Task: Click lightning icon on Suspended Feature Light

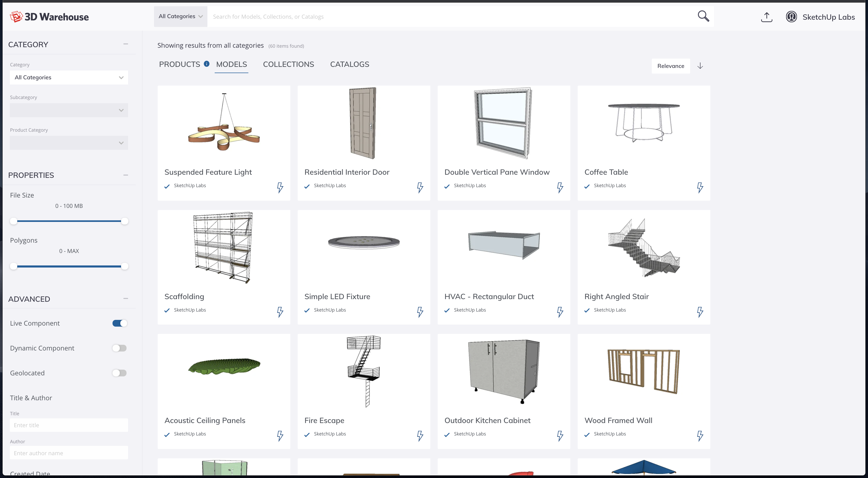Action: [280, 188]
